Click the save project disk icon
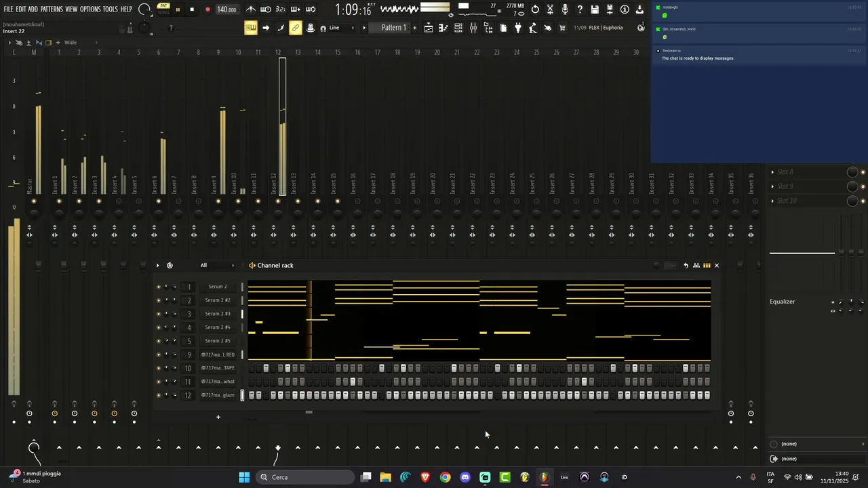The image size is (868, 488). 595,9
